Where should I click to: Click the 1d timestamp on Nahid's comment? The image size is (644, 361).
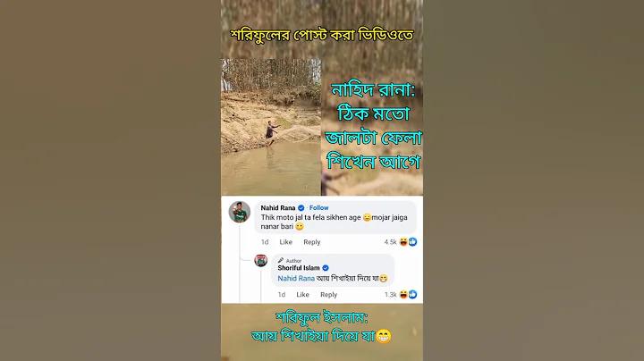(x=265, y=242)
